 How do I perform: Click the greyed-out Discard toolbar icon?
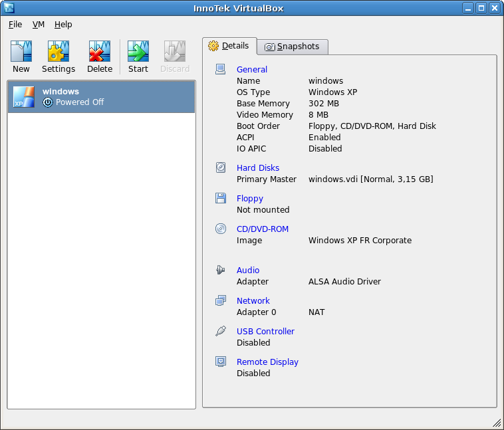[175, 51]
